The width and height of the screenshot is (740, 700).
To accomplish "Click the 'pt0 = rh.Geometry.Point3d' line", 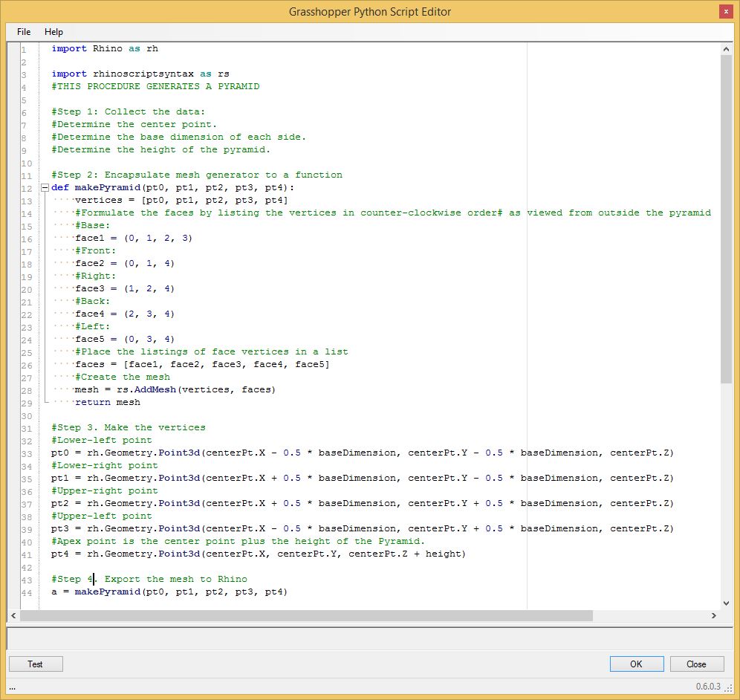I will [x=363, y=453].
